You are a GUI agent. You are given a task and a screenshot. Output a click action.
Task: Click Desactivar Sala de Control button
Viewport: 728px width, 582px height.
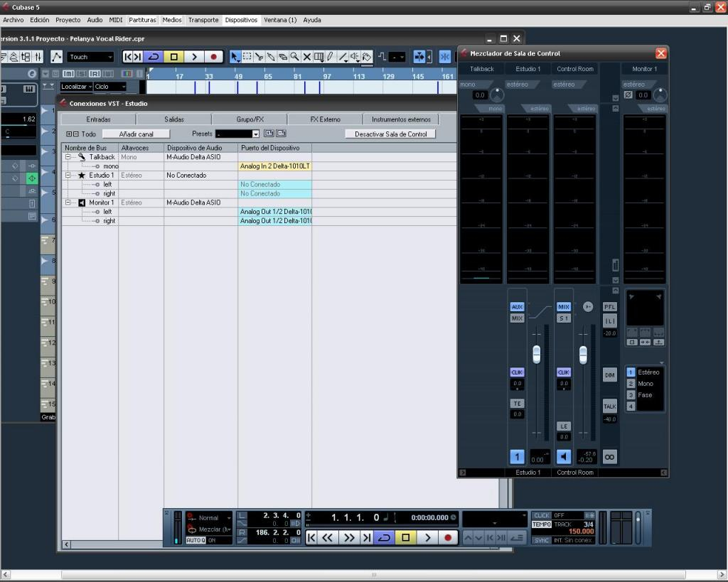coord(390,134)
